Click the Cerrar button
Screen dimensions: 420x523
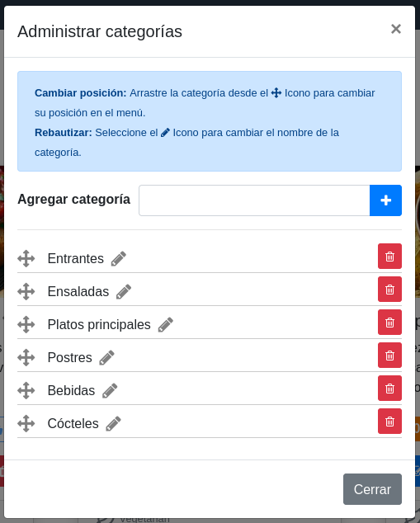click(372, 489)
